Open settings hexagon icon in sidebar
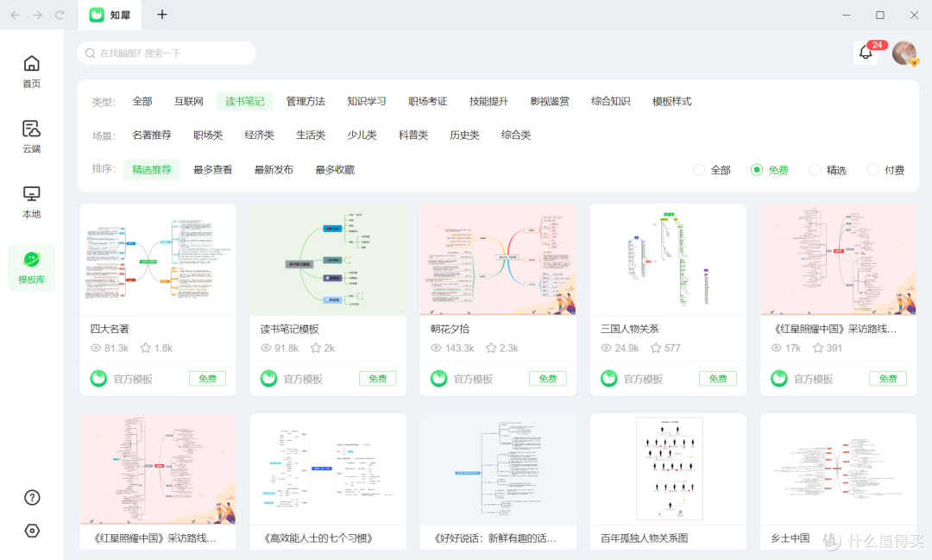The image size is (932, 560). (32, 531)
